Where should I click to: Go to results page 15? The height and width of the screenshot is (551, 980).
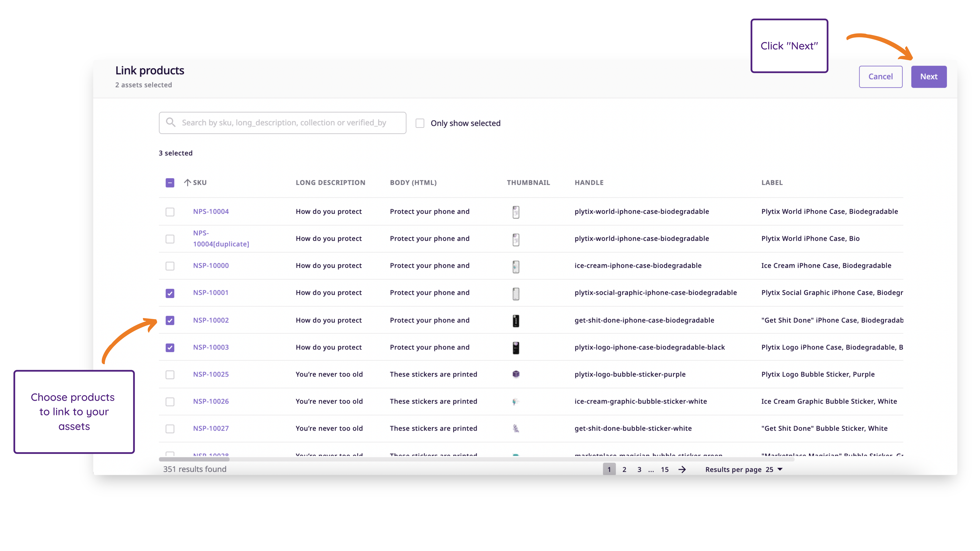(665, 470)
